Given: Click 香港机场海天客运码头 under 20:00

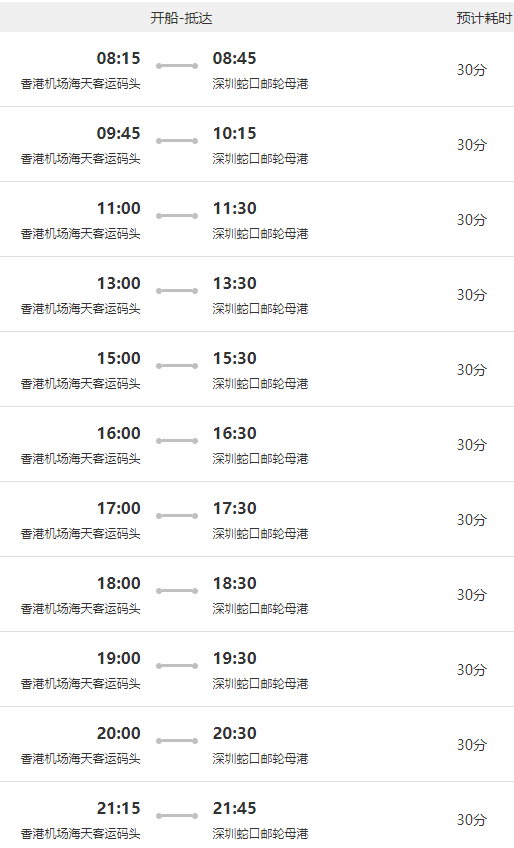Looking at the screenshot, I should coord(81,759).
